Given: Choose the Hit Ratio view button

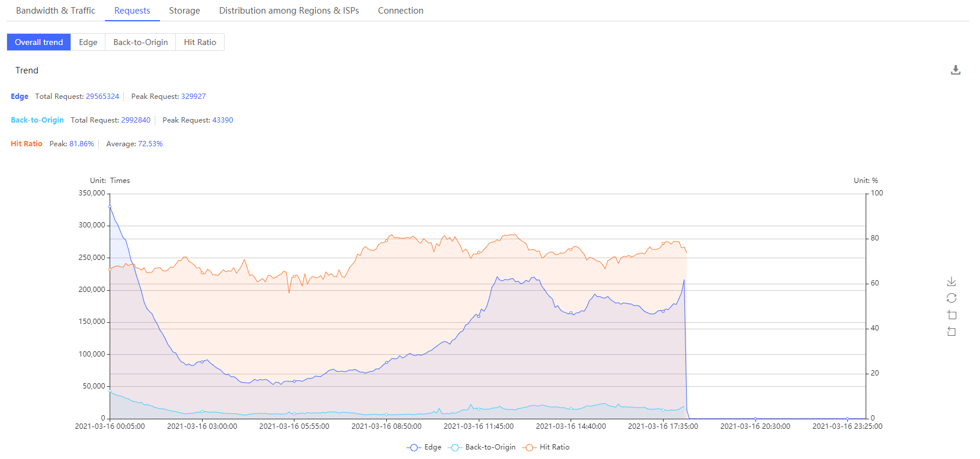Looking at the screenshot, I should (x=200, y=42).
